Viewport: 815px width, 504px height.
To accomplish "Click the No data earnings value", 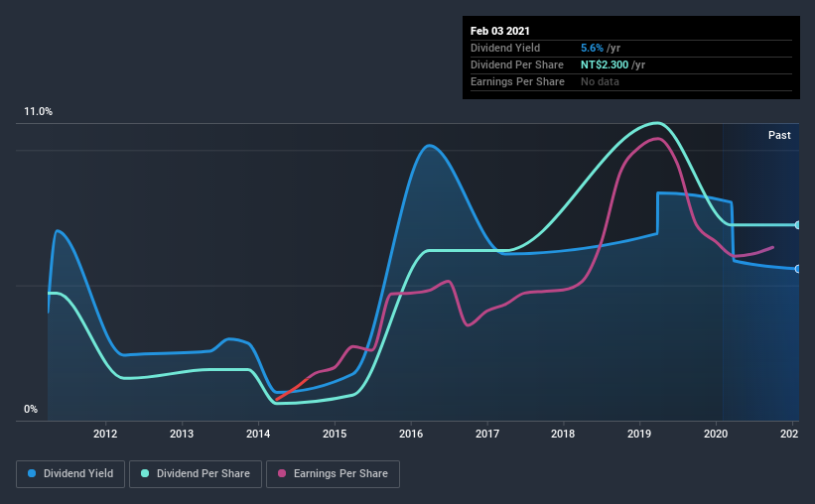I will pos(600,81).
